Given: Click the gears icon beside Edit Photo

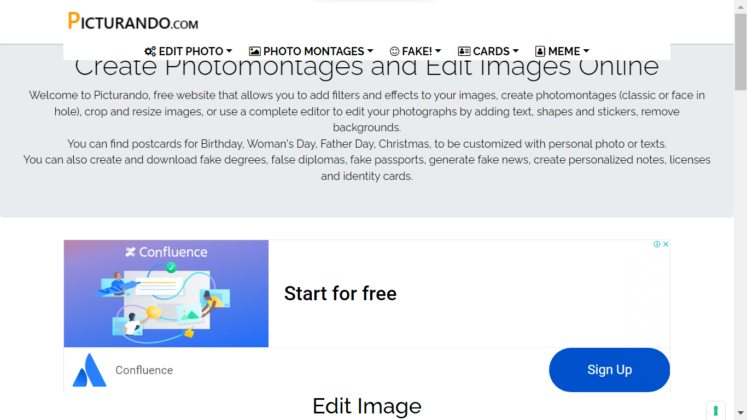Looking at the screenshot, I should [150, 51].
